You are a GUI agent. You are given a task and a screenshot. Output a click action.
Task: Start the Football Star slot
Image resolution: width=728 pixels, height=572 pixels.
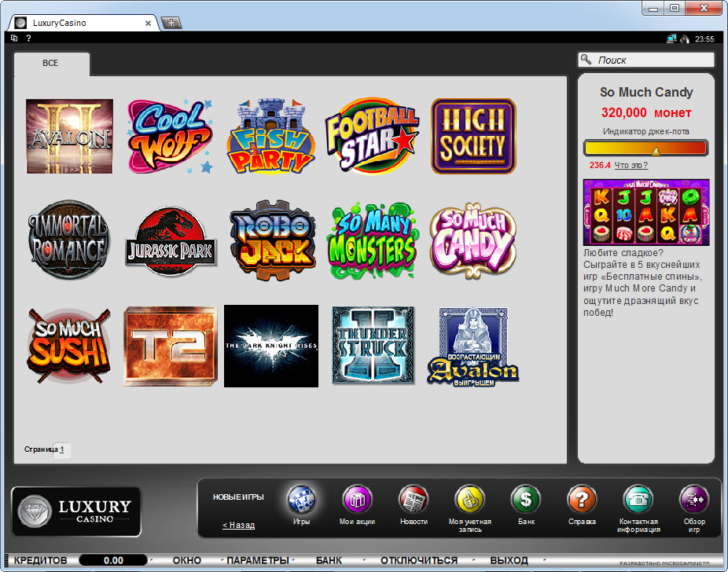372,136
